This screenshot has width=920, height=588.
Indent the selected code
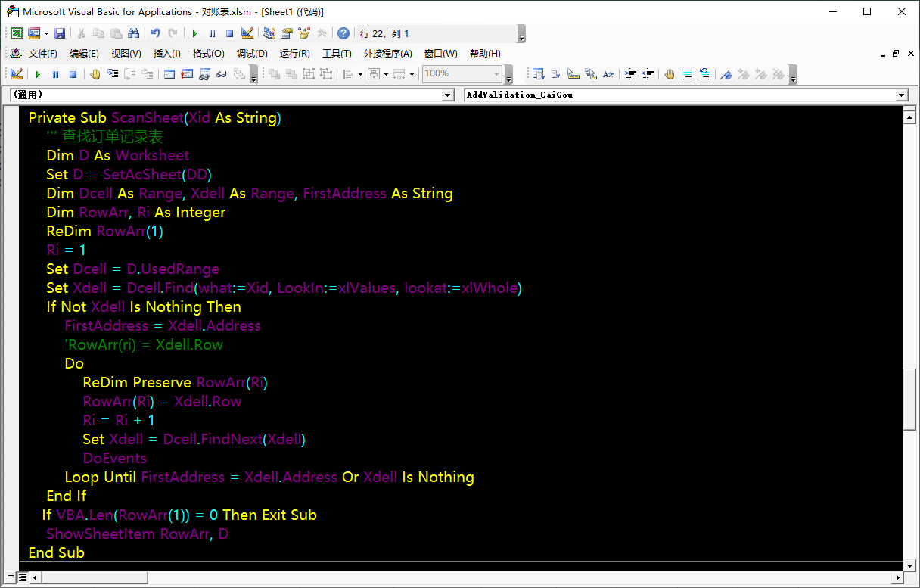click(x=630, y=74)
